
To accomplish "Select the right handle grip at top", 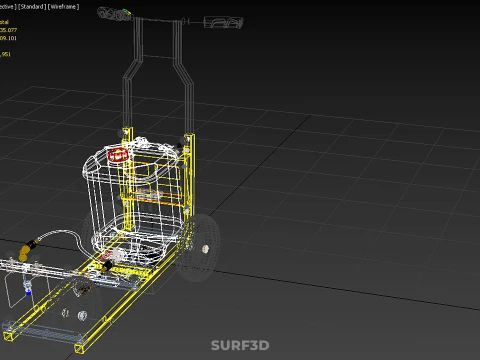I will pos(223,23).
